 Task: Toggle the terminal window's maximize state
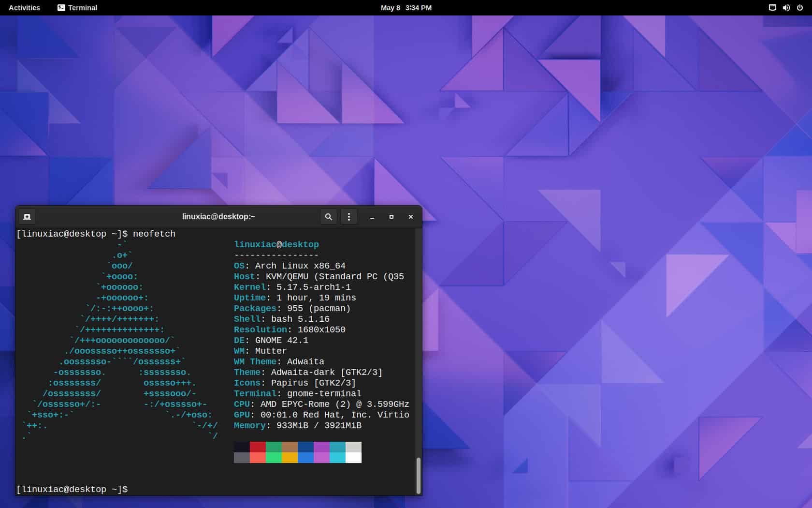(391, 217)
